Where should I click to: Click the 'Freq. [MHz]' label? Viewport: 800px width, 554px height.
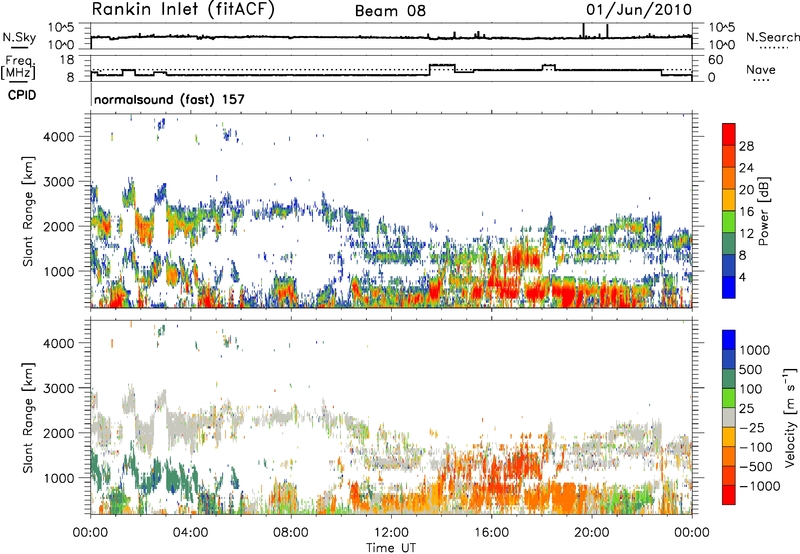tap(19, 67)
